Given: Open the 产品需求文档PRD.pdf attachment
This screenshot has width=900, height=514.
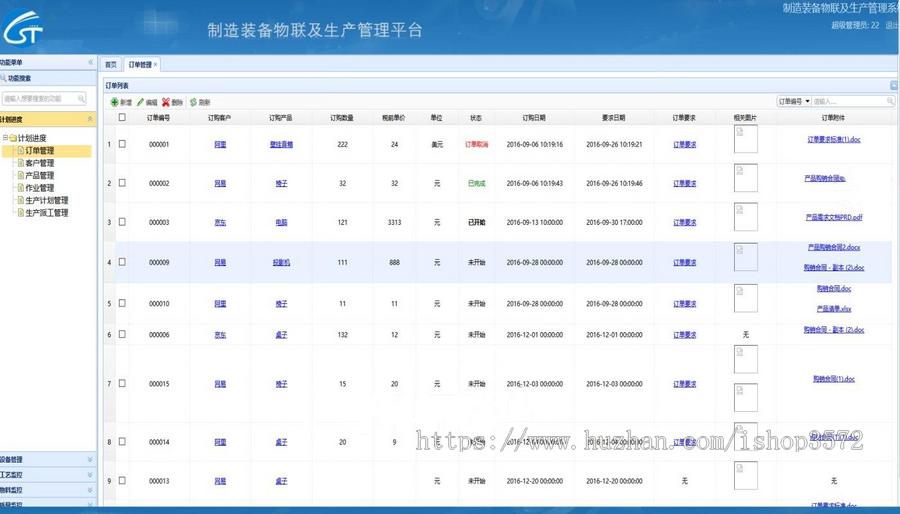Looking at the screenshot, I should (x=834, y=217).
